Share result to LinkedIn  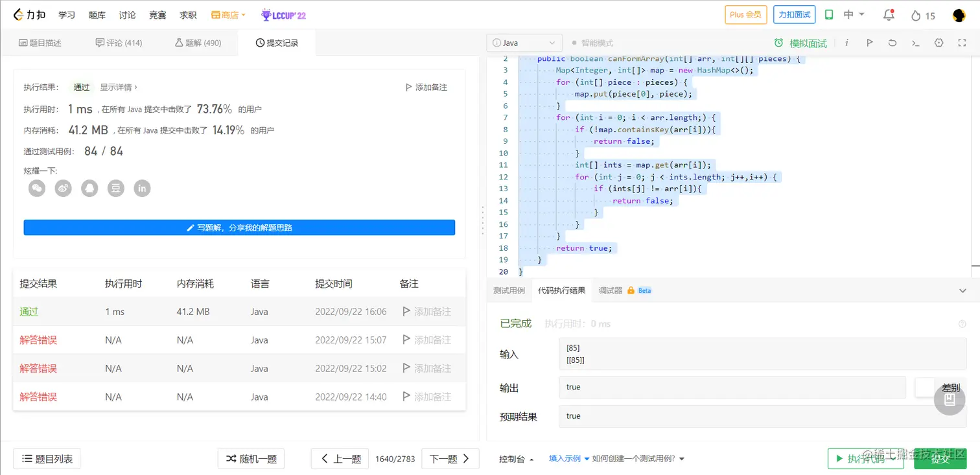[x=142, y=188]
